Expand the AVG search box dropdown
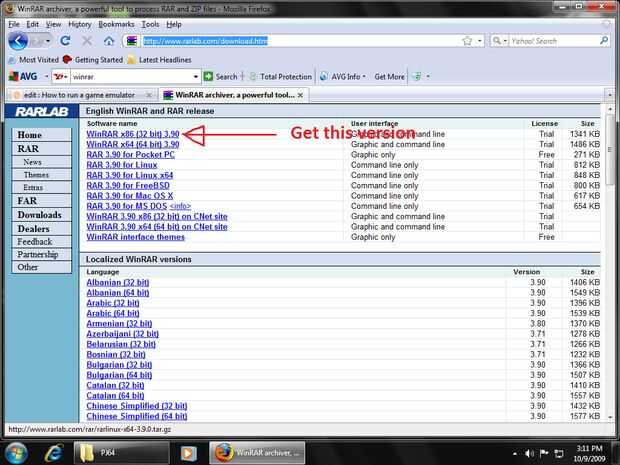The width and height of the screenshot is (620, 465). click(196, 76)
